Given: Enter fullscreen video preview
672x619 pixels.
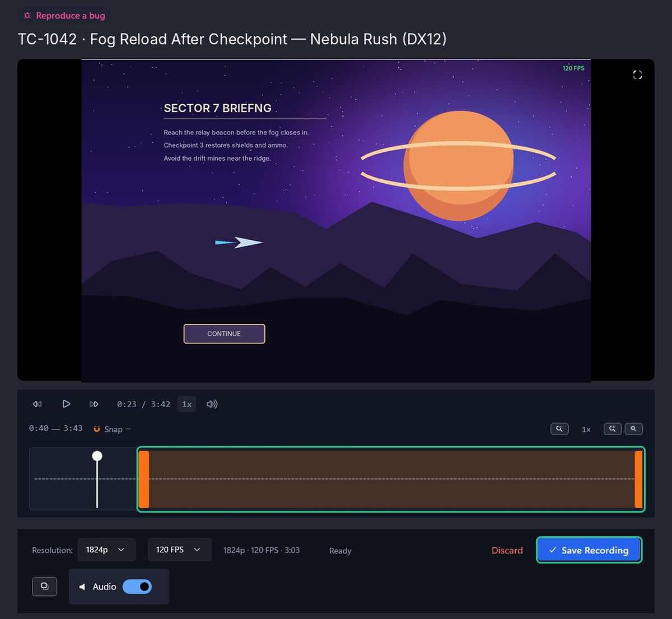Looking at the screenshot, I should 637,75.
